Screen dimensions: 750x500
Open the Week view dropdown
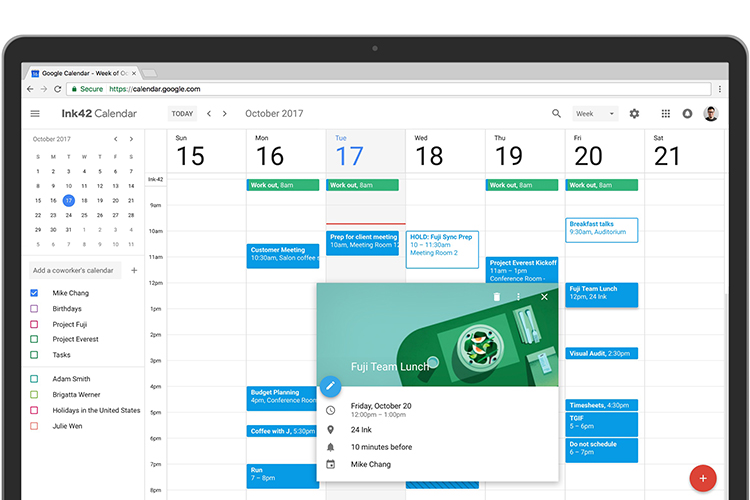[595, 113]
